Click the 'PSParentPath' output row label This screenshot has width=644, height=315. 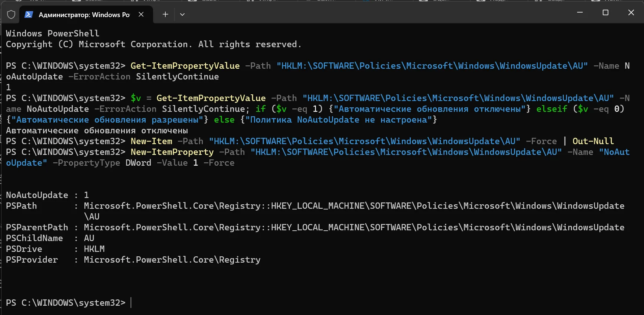pyautogui.click(x=37, y=227)
